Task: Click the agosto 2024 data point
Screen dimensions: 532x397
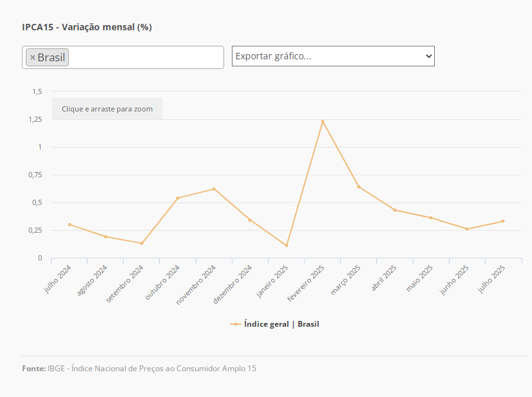Action: (106, 237)
